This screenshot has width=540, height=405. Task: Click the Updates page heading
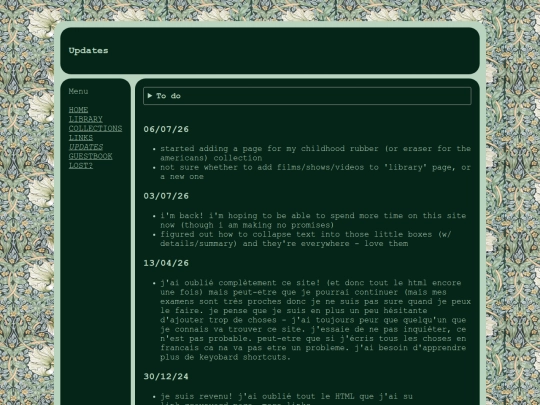[x=89, y=51]
